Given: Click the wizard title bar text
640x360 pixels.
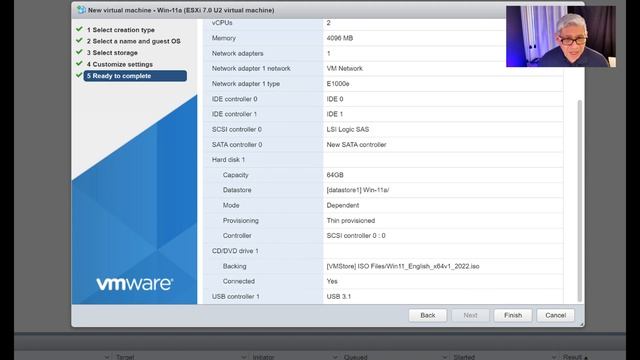Looking at the screenshot, I should pyautogui.click(x=181, y=10).
